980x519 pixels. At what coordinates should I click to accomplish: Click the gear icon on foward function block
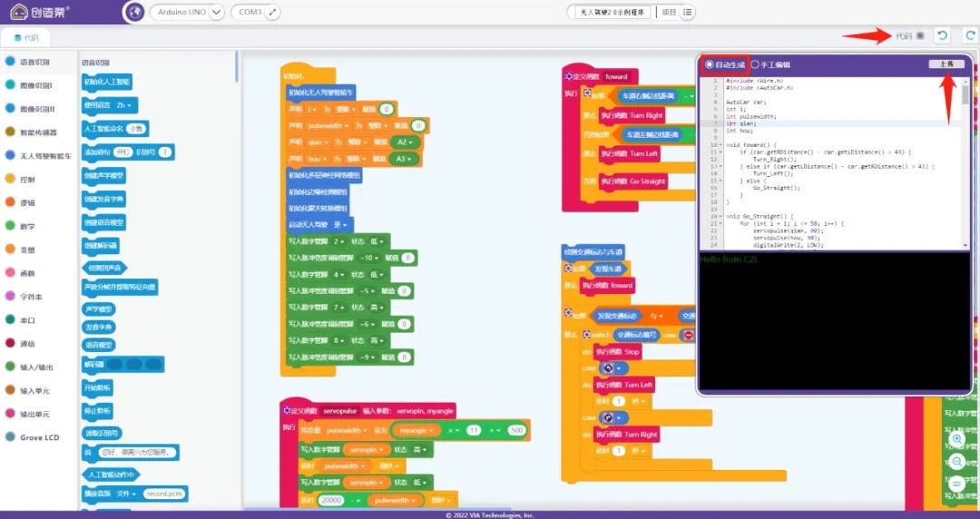572,77
